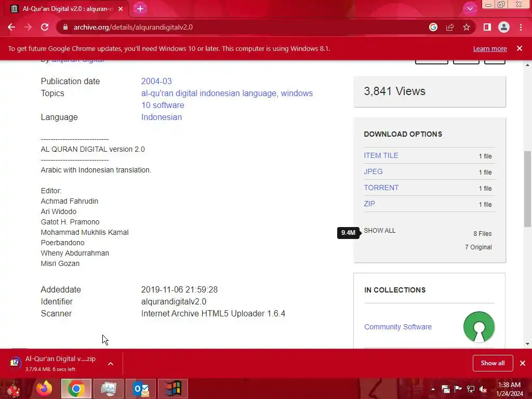The width and height of the screenshot is (532, 399).
Task: Show all downloads button
Action: point(493,363)
